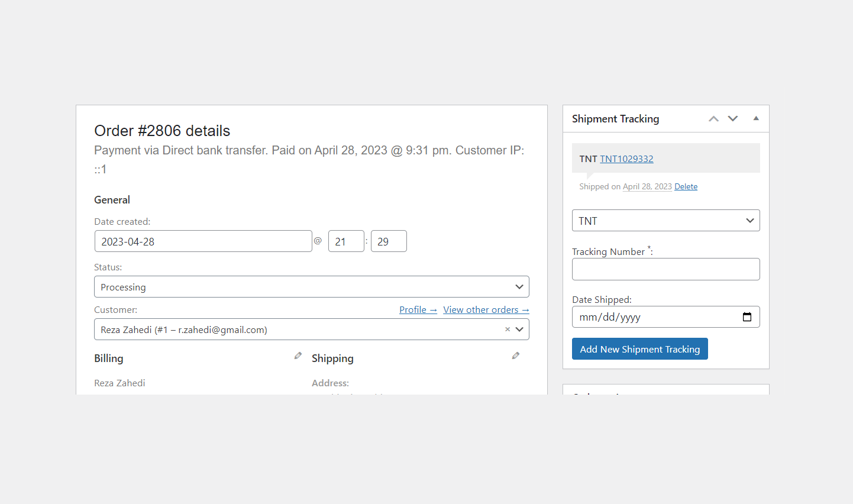This screenshot has width=853, height=504.
Task: Click Add New Shipment Tracking button
Action: click(640, 349)
